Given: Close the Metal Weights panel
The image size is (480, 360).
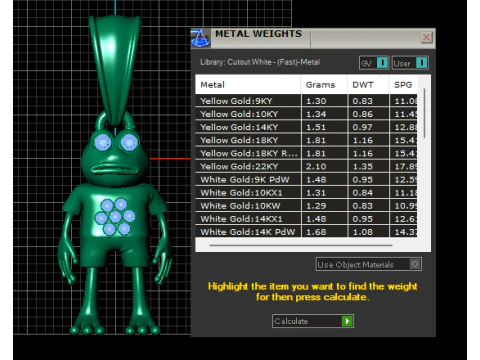Looking at the screenshot, I should pos(426,37).
